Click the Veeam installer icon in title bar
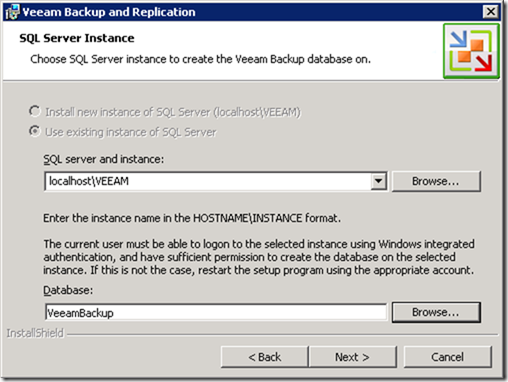 [x=13, y=12]
